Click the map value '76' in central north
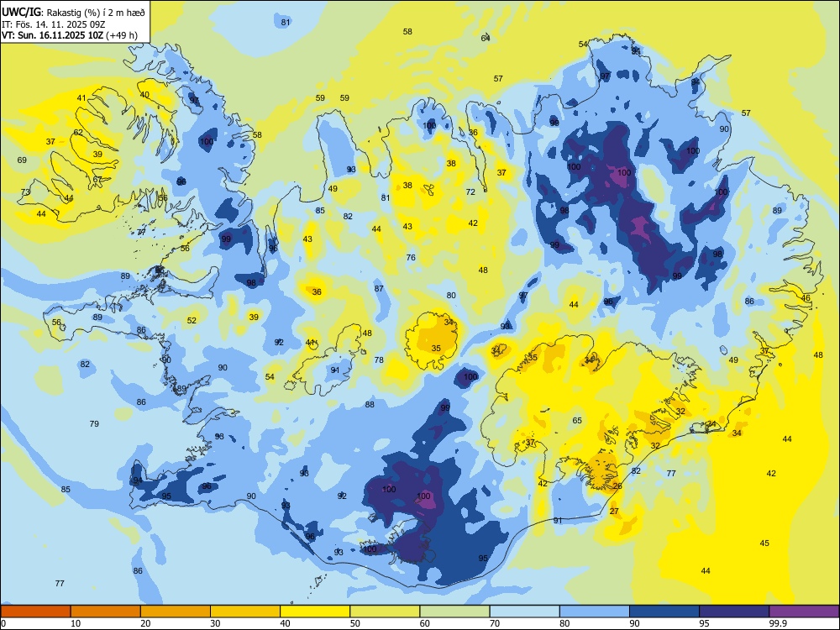 pos(411,257)
